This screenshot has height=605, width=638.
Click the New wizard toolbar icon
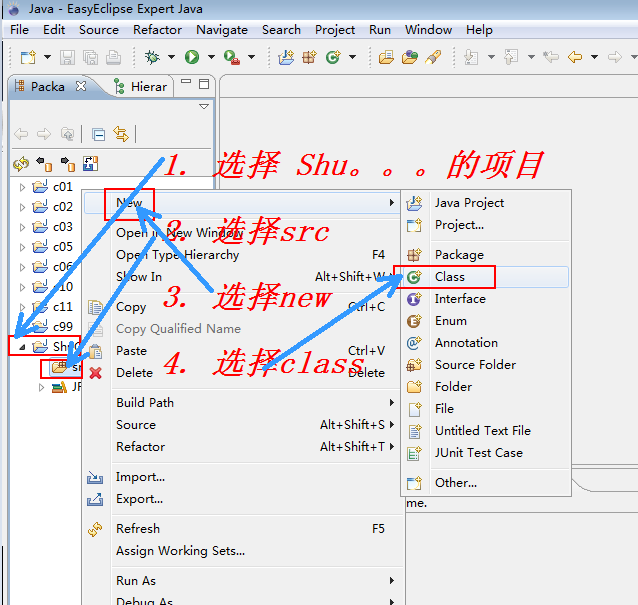click(28, 57)
